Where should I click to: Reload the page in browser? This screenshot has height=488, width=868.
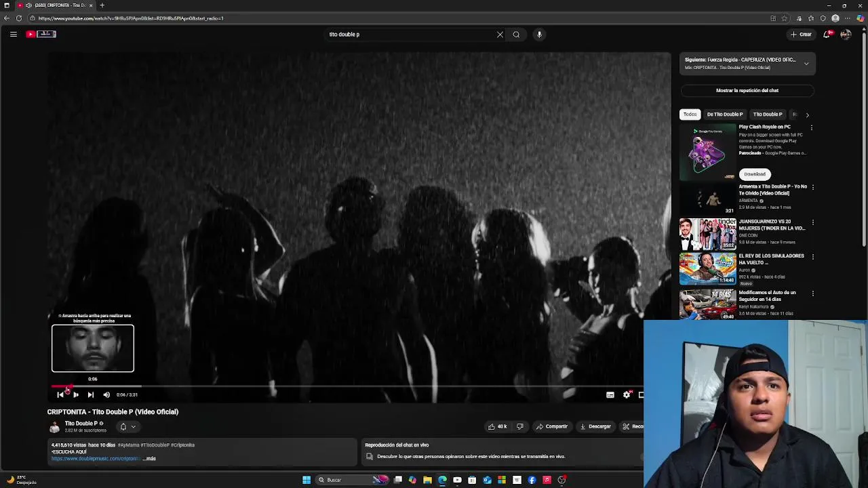coord(18,18)
